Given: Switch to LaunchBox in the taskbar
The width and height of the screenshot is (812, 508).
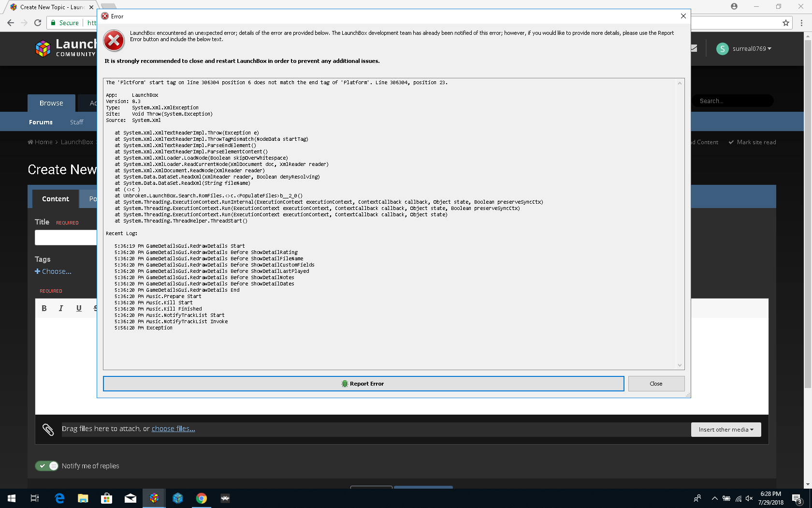Looking at the screenshot, I should coord(154,498).
